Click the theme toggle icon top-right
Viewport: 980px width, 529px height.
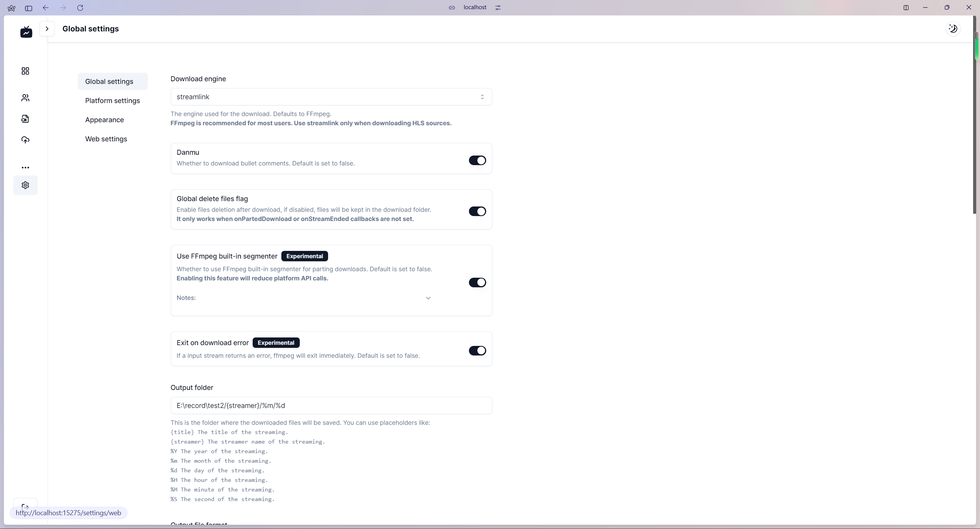[953, 29]
